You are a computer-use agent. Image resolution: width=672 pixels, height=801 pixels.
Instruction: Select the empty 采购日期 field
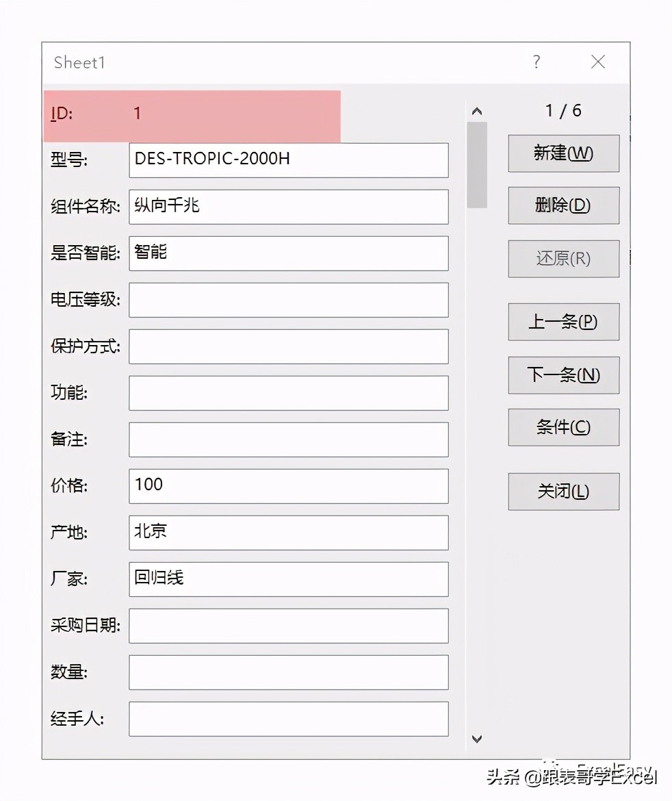(x=288, y=626)
